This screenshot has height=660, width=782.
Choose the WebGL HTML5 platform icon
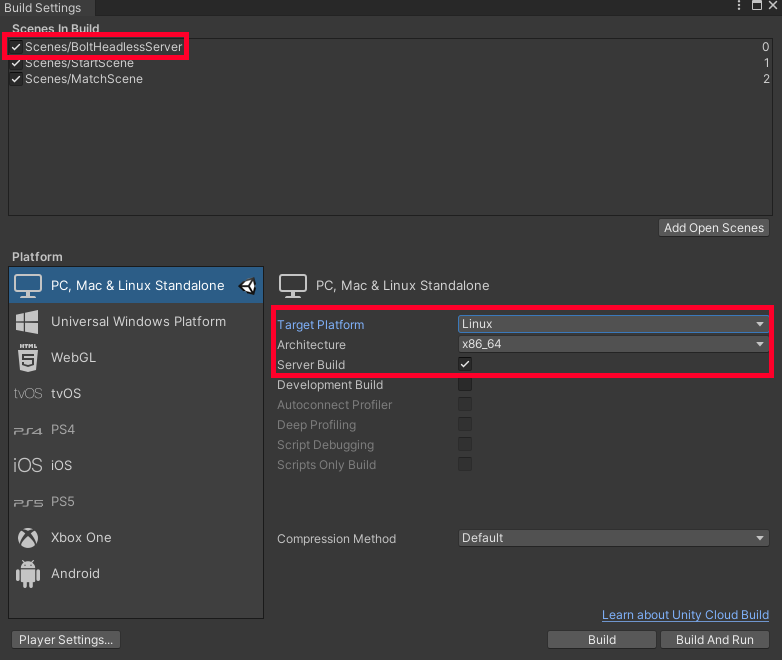tap(28, 357)
